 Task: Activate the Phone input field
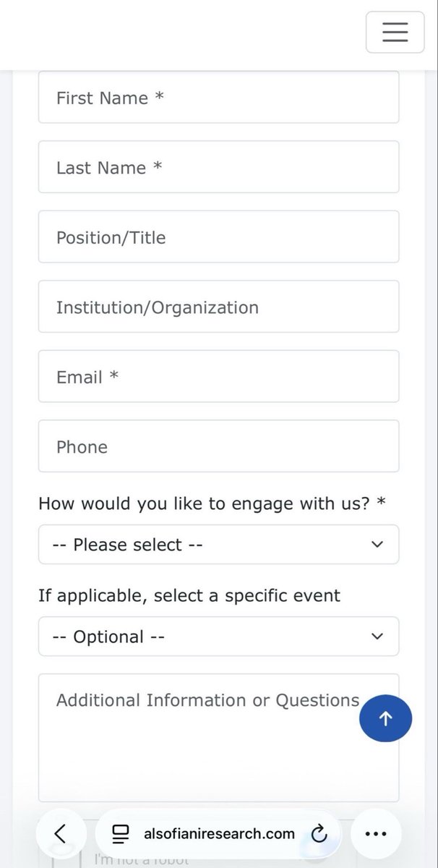[x=218, y=446]
